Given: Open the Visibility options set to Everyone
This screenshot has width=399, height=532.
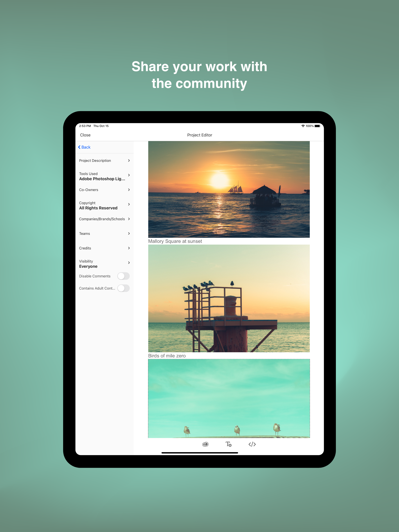Looking at the screenshot, I should [105, 264].
